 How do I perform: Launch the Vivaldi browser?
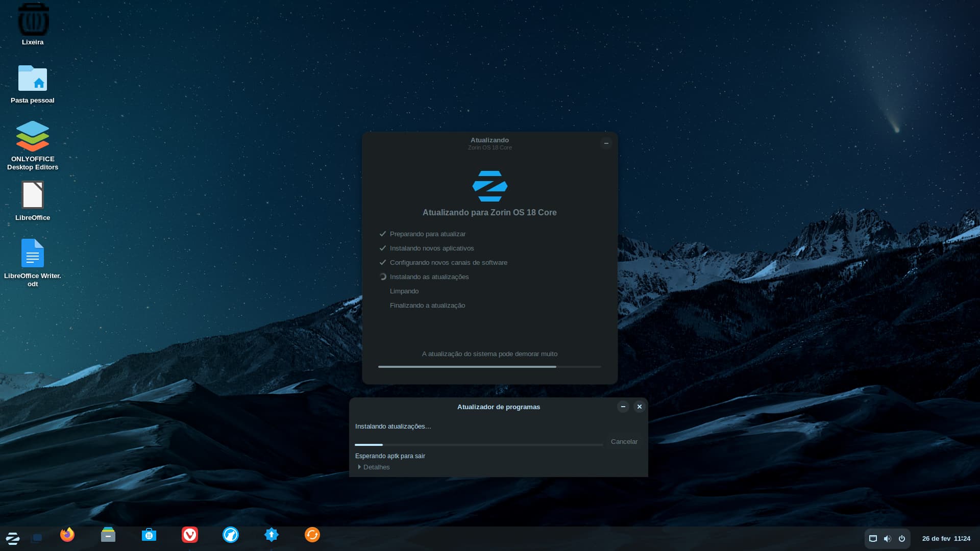coord(190,535)
